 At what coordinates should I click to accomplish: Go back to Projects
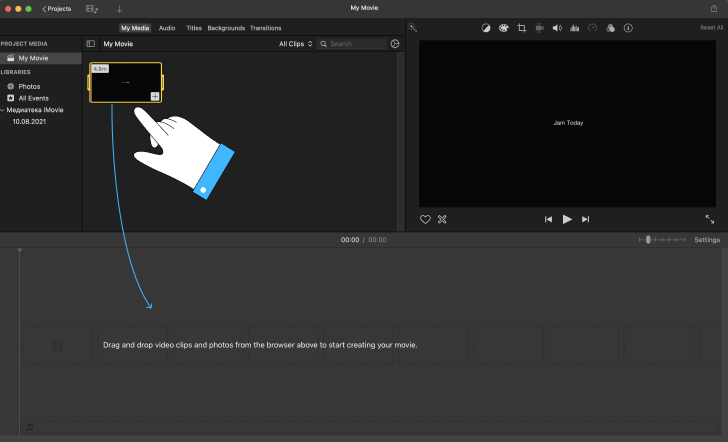tap(57, 9)
